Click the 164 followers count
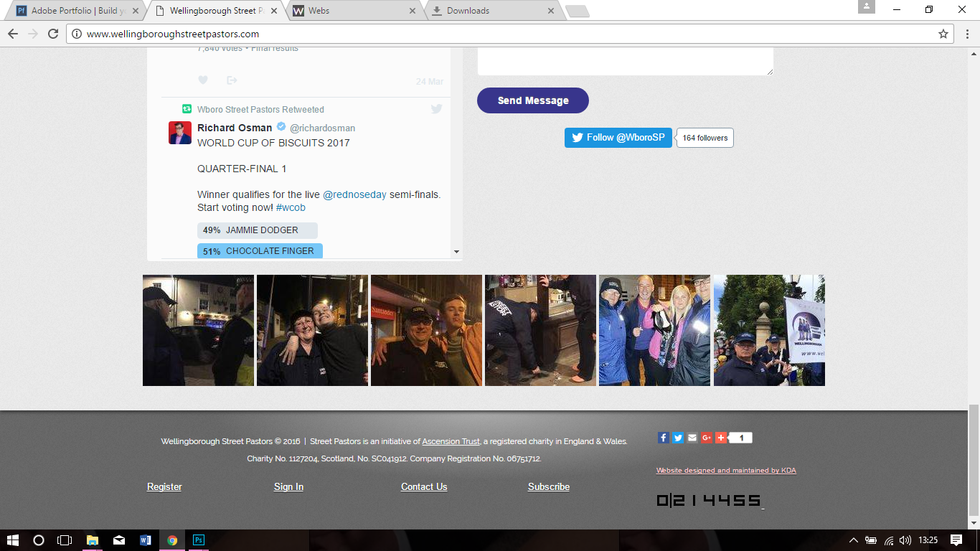The width and height of the screenshot is (980, 551). [705, 138]
